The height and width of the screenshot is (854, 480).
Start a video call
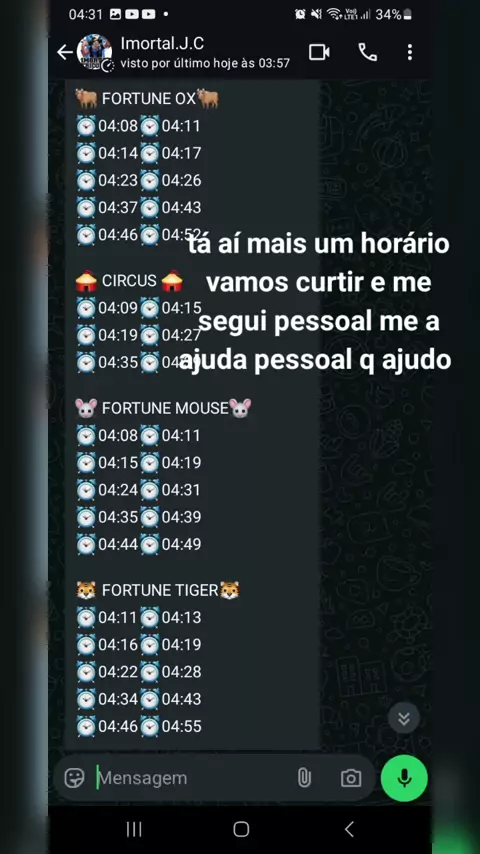click(x=319, y=52)
